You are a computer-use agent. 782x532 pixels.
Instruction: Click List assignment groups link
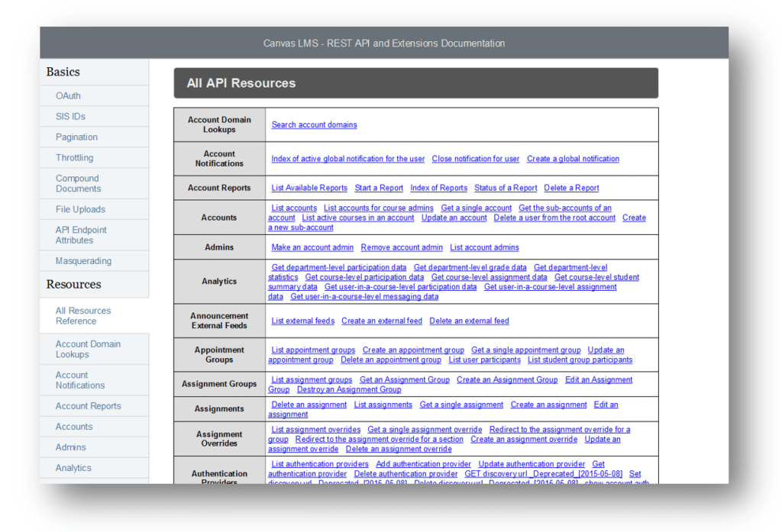[x=312, y=380]
